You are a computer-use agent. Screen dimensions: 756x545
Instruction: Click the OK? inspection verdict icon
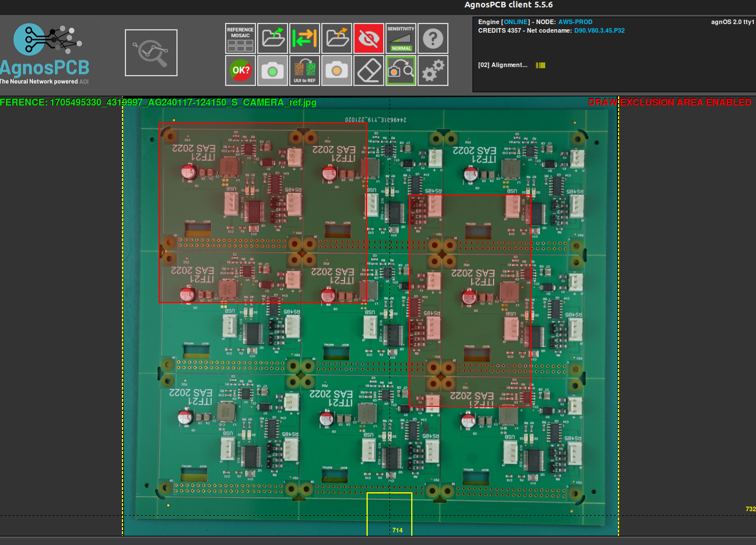pos(240,70)
